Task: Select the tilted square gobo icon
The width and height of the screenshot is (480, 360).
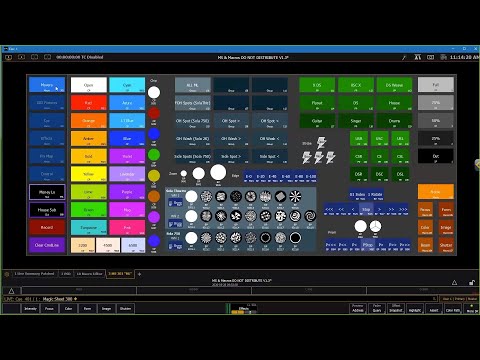Action: (x=280, y=197)
